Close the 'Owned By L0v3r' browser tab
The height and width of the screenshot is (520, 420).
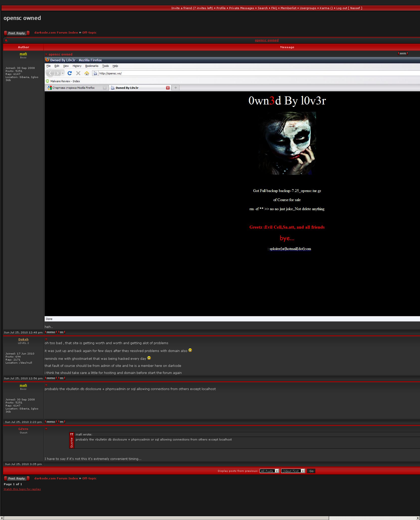click(x=168, y=88)
